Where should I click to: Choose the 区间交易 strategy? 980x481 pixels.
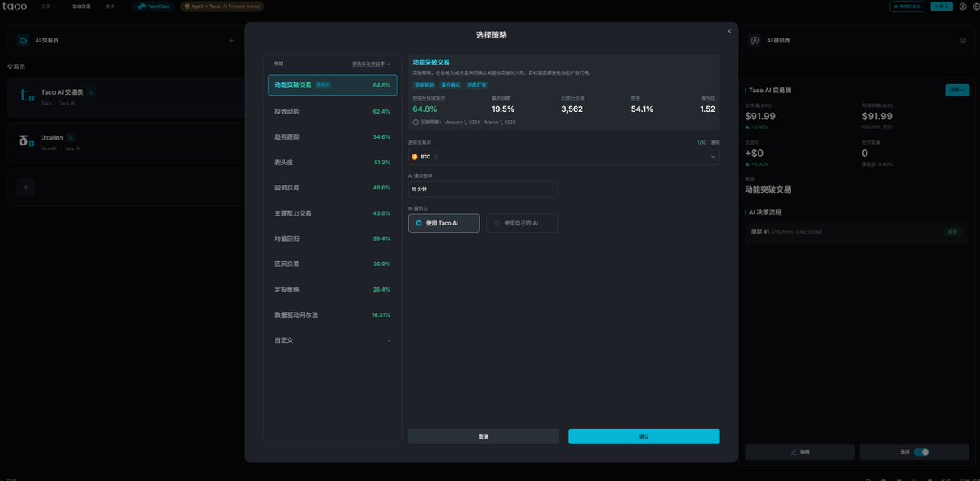pos(332,264)
